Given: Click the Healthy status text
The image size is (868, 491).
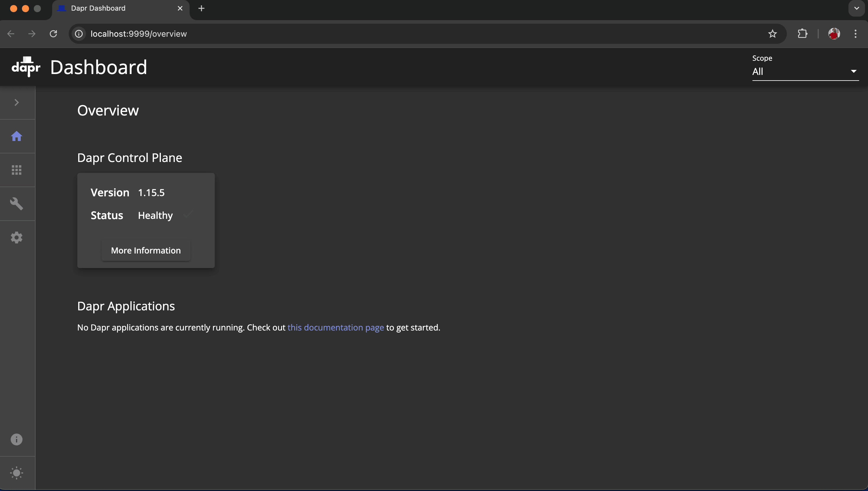Looking at the screenshot, I should tap(155, 216).
